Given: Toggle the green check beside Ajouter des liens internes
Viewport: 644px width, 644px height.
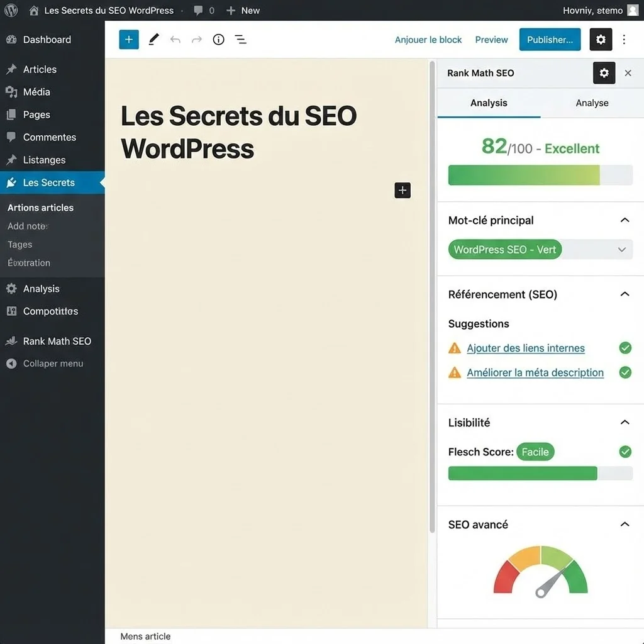Looking at the screenshot, I should click(x=625, y=348).
